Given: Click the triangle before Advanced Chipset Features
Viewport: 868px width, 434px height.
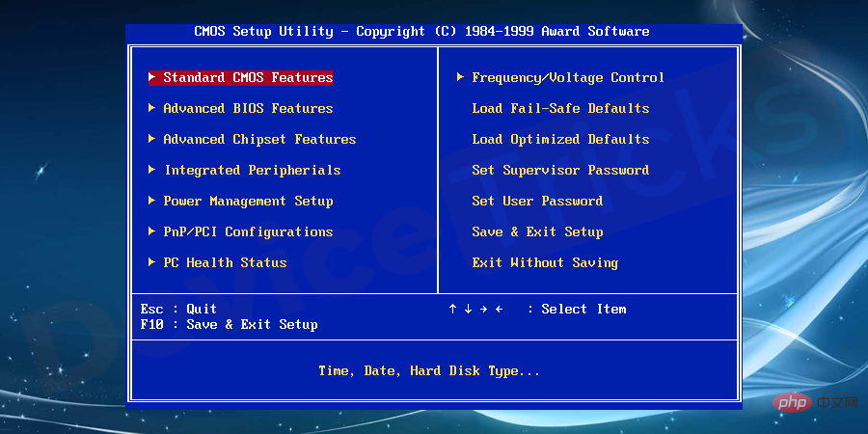Looking at the screenshot, I should point(152,139).
